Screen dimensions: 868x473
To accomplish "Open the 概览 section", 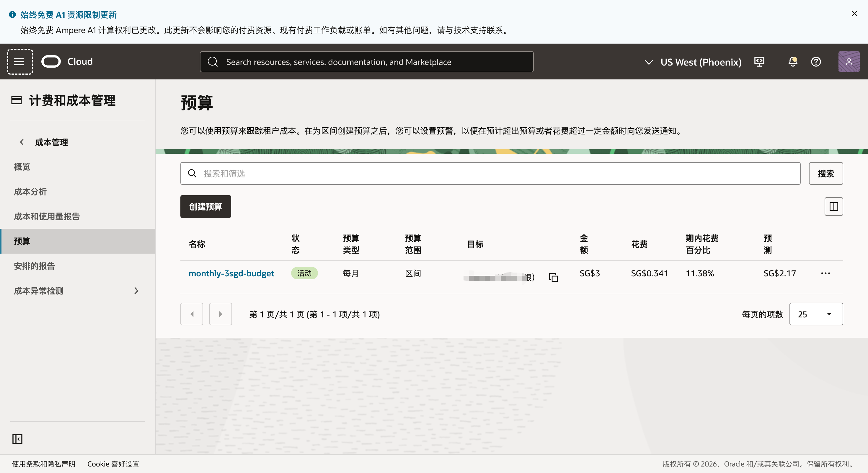I will [x=22, y=167].
